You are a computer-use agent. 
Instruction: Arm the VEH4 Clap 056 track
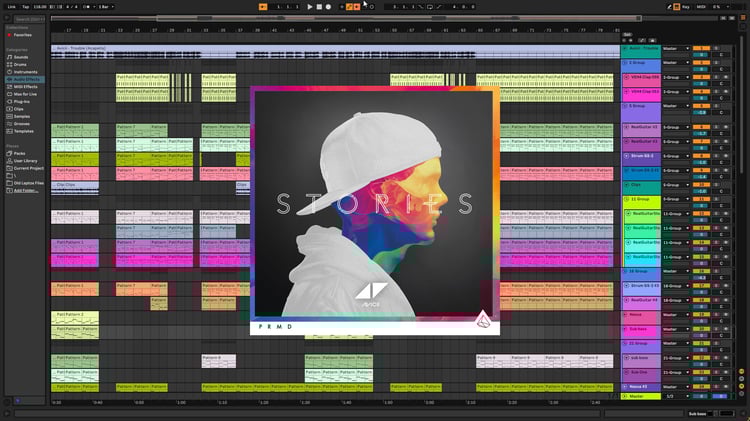coord(726,77)
